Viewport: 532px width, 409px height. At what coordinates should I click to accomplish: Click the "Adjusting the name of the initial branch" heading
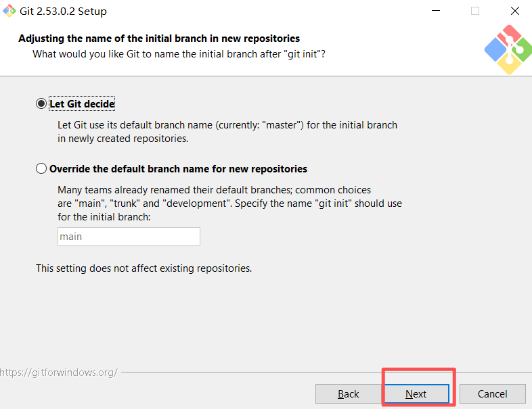click(x=159, y=39)
